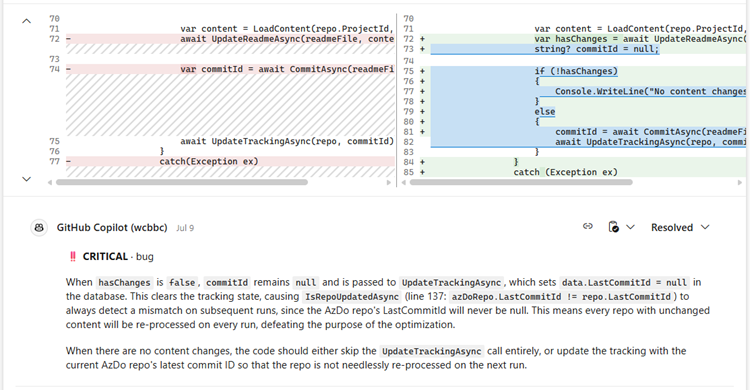Click the right pane scroll-right arrow
750x390 pixels.
pyautogui.click(x=740, y=182)
